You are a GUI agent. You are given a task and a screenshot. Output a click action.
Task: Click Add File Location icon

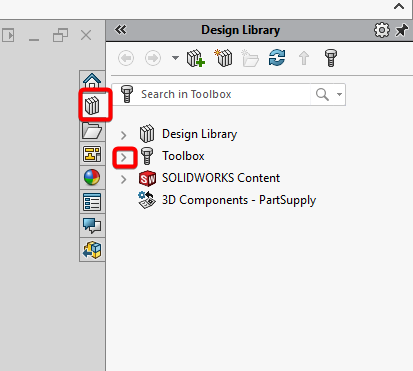point(223,58)
